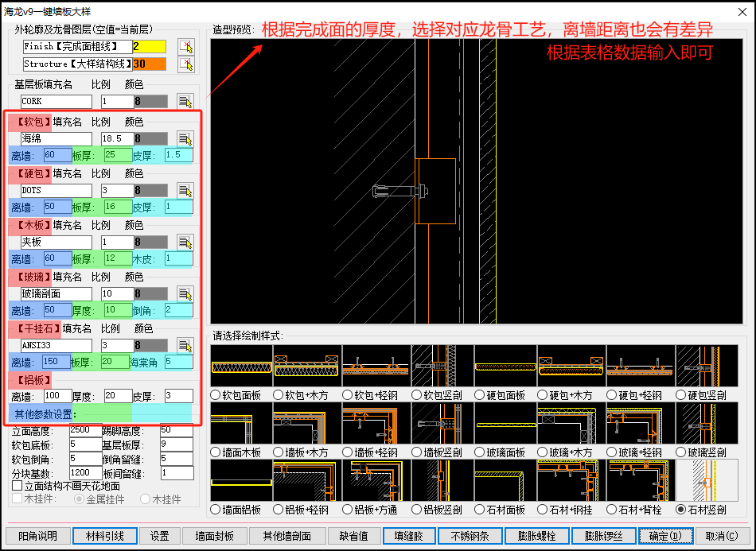Choose the 墙板竖剖 radio option
Image resolution: width=756 pixels, height=551 pixels.
[x=417, y=452]
